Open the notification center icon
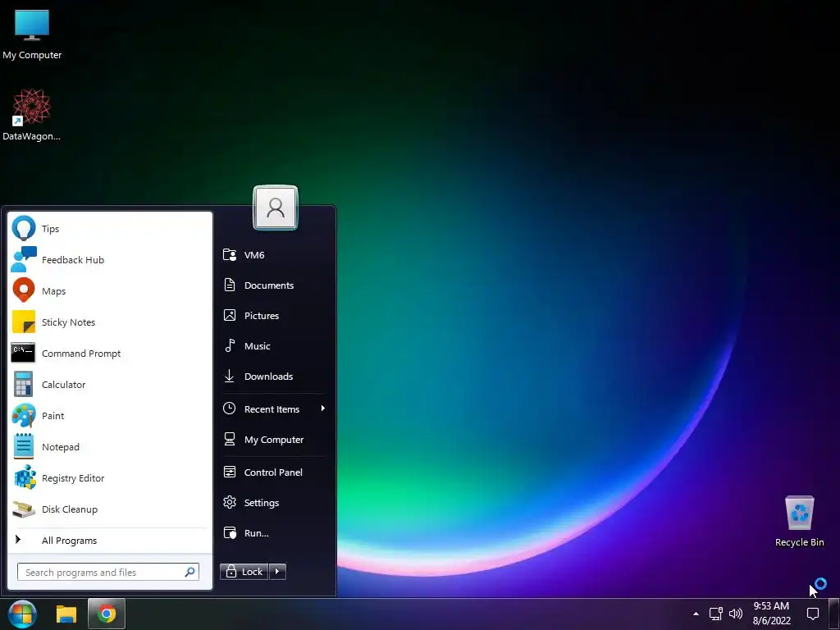 (813, 614)
